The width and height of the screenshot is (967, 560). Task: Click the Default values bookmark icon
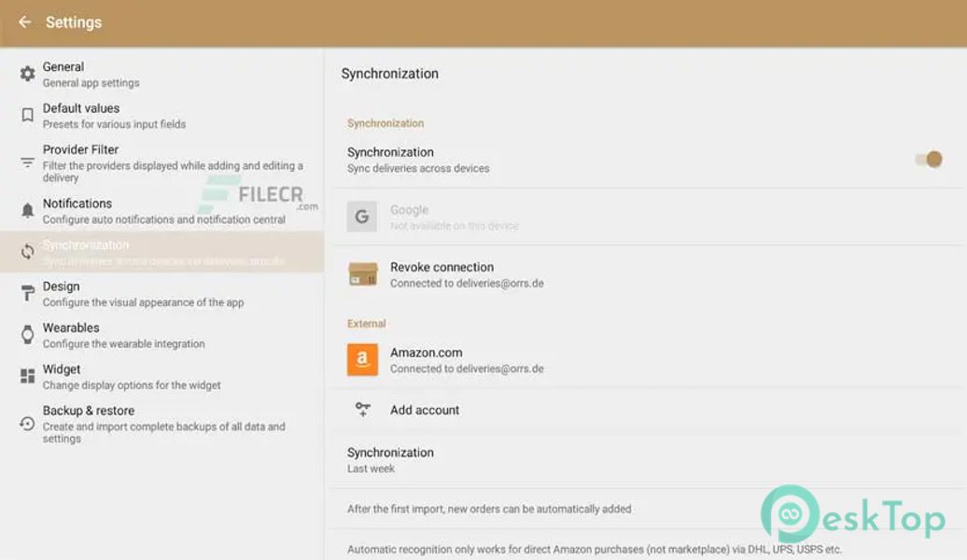point(27,116)
